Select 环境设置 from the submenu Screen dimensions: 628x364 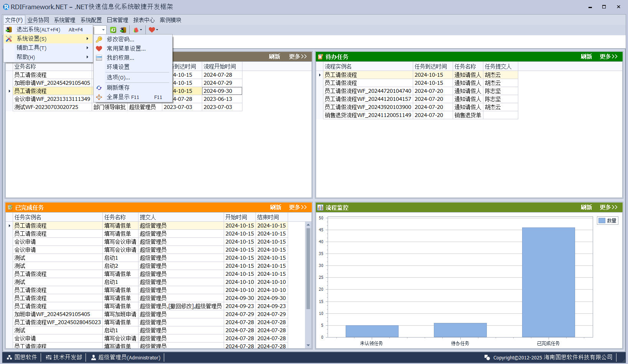[x=118, y=67]
